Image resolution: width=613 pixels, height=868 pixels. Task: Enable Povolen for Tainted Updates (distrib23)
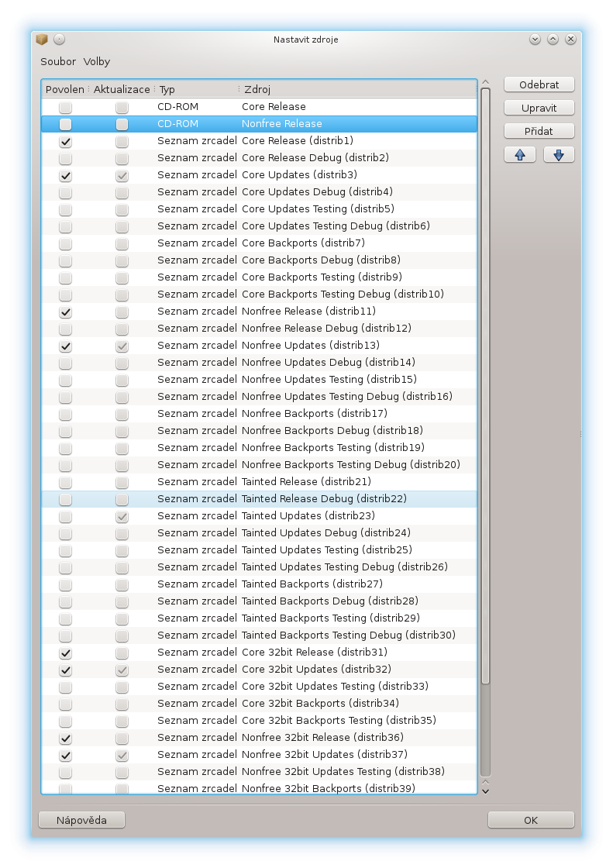[65, 516]
